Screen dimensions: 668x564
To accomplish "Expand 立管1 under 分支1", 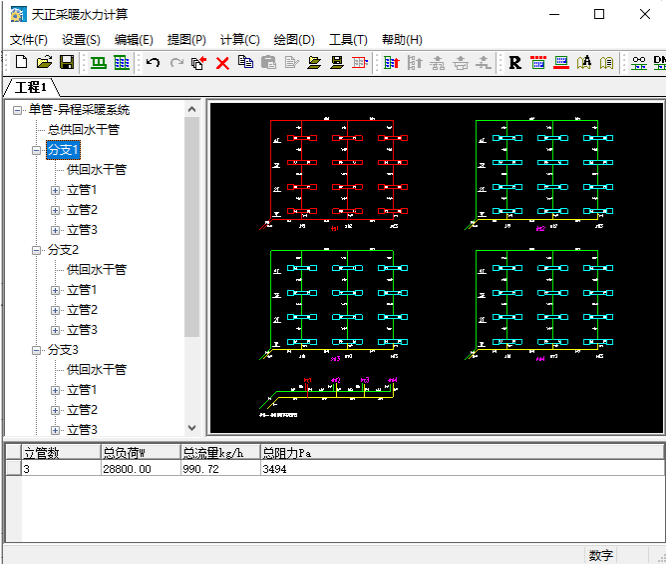I will 56,190.
